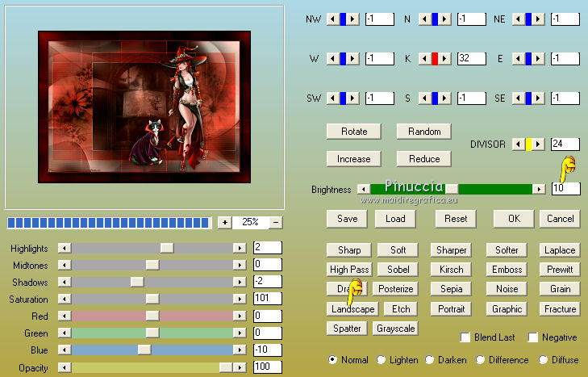Click the S left arrow stepper

(x=425, y=98)
